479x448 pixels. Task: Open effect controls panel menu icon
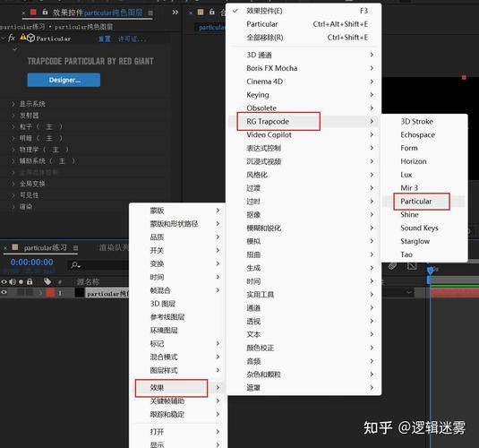[150, 13]
